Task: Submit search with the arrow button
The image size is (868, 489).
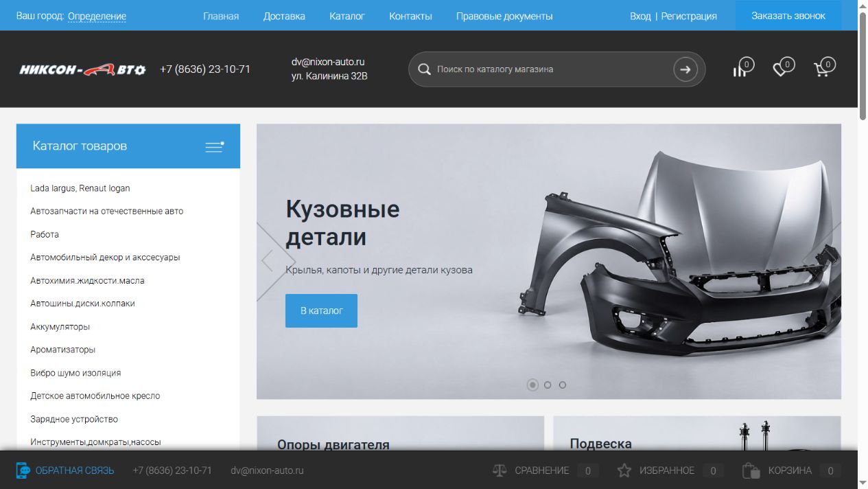Action: tap(685, 69)
